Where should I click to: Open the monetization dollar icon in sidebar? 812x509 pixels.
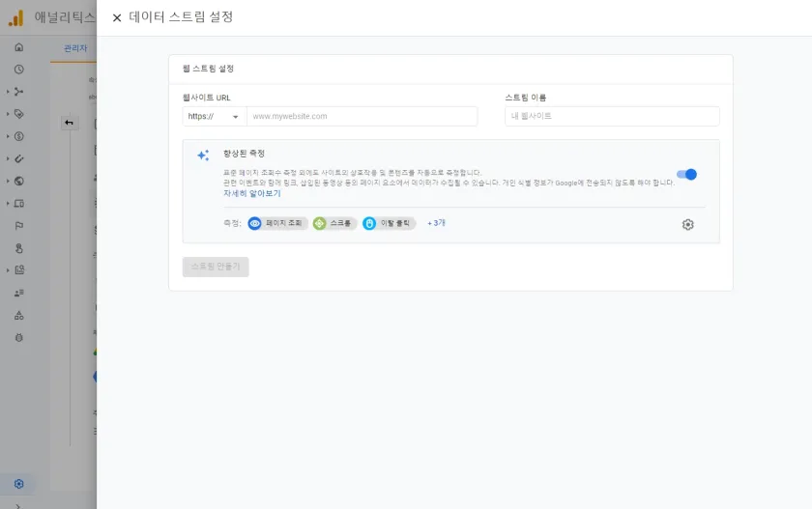(19, 136)
